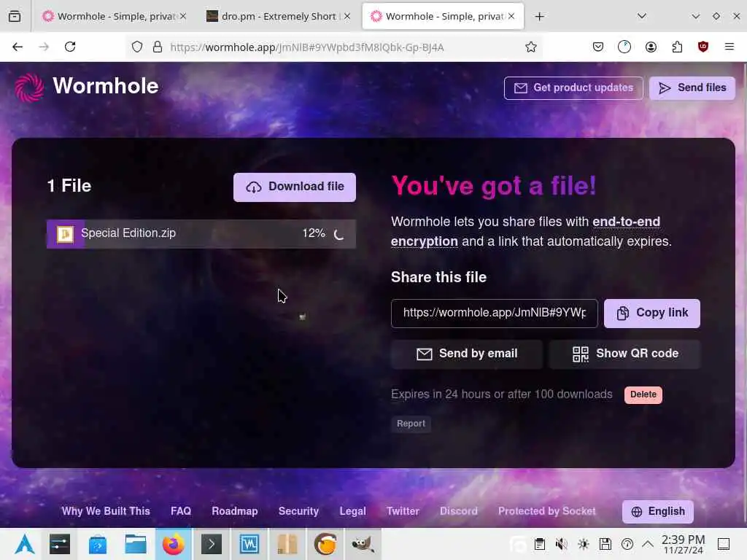
Task: Open the tracking protection shield icon
Action: (x=137, y=47)
